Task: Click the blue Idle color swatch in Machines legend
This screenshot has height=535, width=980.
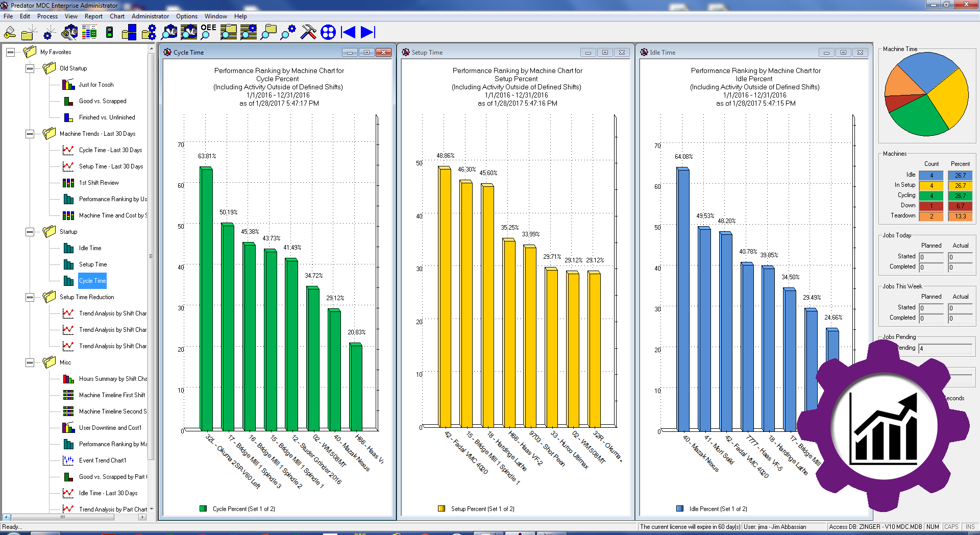Action: click(931, 175)
